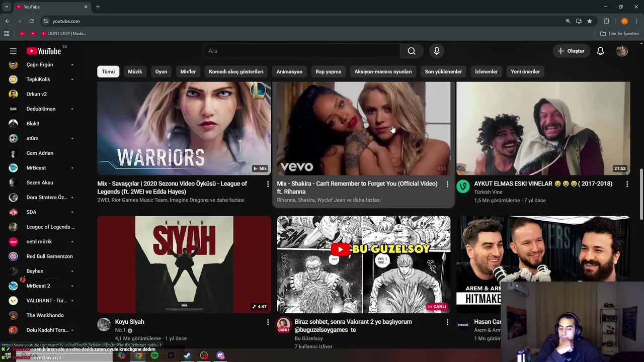The height and width of the screenshot is (362, 644).
Task: Select the Animasyon filter chip
Action: pos(289,71)
